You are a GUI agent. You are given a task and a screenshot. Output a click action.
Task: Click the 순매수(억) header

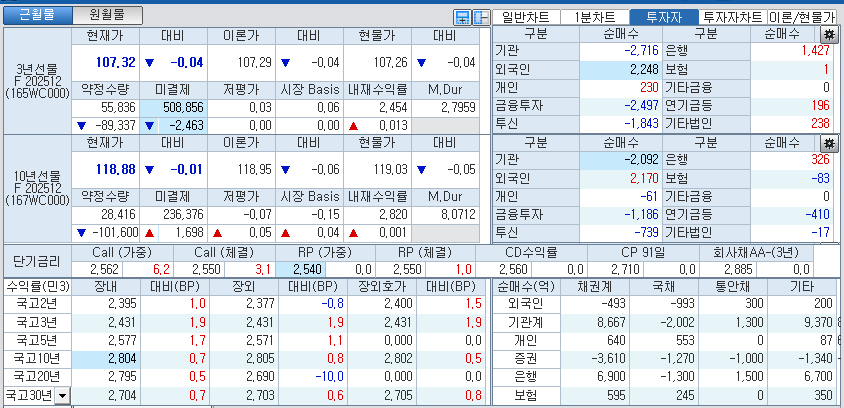point(526,286)
